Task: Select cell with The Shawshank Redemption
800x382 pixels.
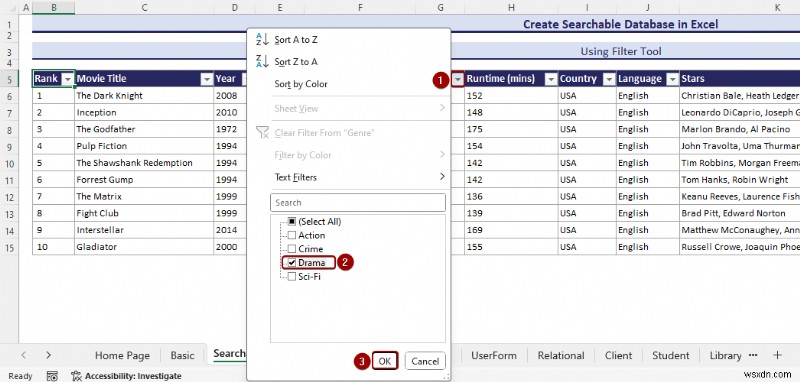Action: coord(144,163)
